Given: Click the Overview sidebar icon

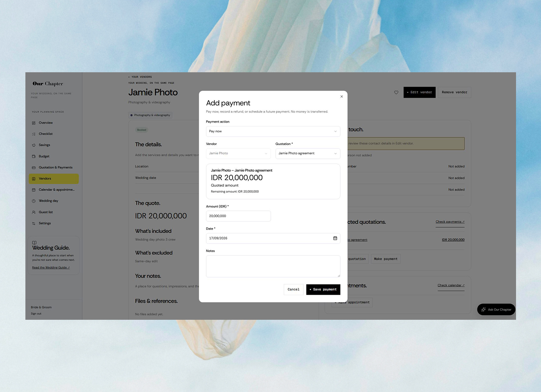Looking at the screenshot, I should coord(34,123).
